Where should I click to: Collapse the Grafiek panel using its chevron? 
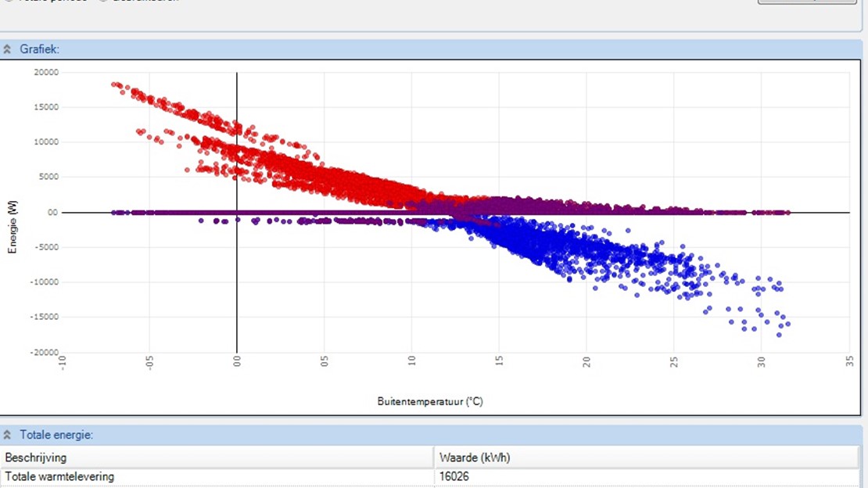tap(8, 49)
